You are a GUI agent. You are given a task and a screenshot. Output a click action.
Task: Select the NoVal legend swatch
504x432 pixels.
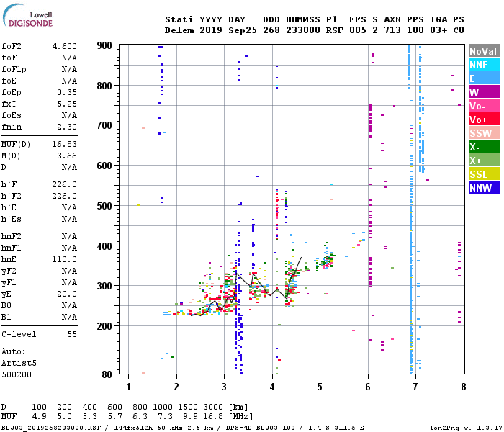click(484, 51)
